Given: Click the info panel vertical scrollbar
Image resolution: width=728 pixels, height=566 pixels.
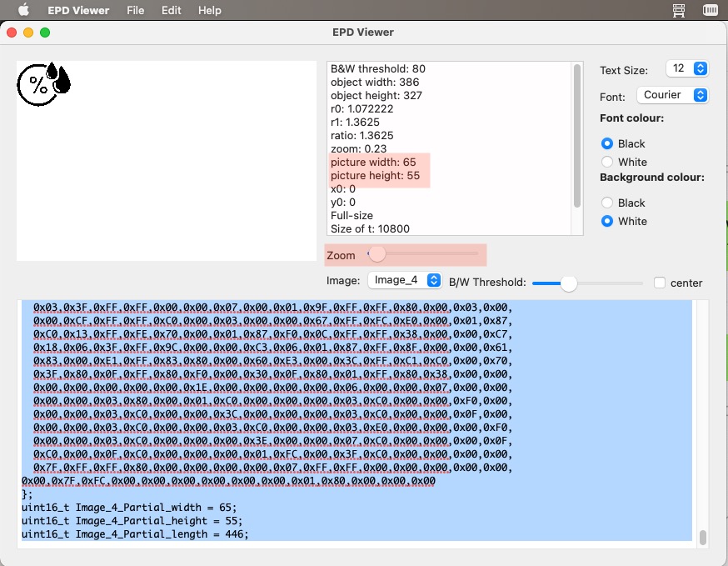Looking at the screenshot, I should pos(577,136).
